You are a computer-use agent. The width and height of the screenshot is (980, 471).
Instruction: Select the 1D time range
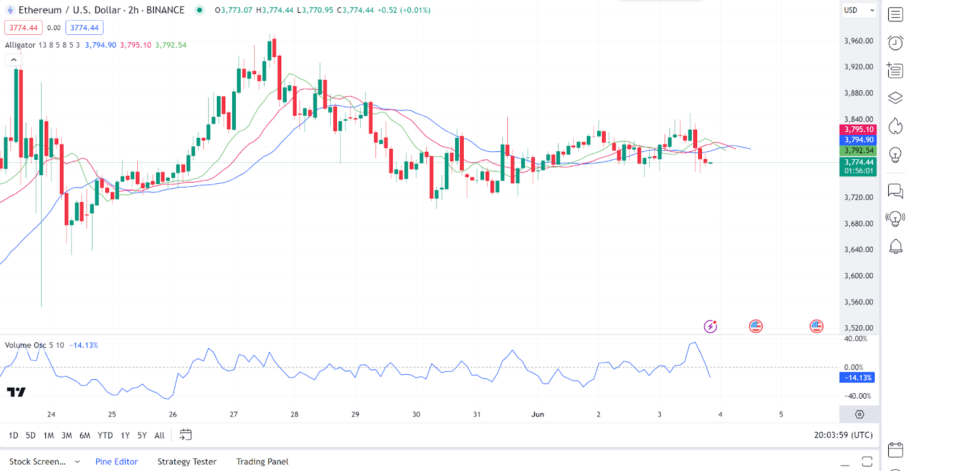(x=13, y=435)
